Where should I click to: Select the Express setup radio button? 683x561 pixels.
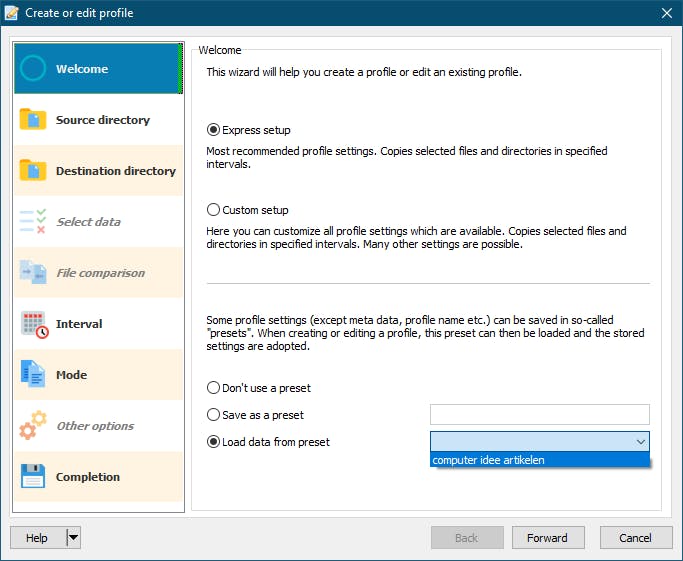tap(213, 130)
